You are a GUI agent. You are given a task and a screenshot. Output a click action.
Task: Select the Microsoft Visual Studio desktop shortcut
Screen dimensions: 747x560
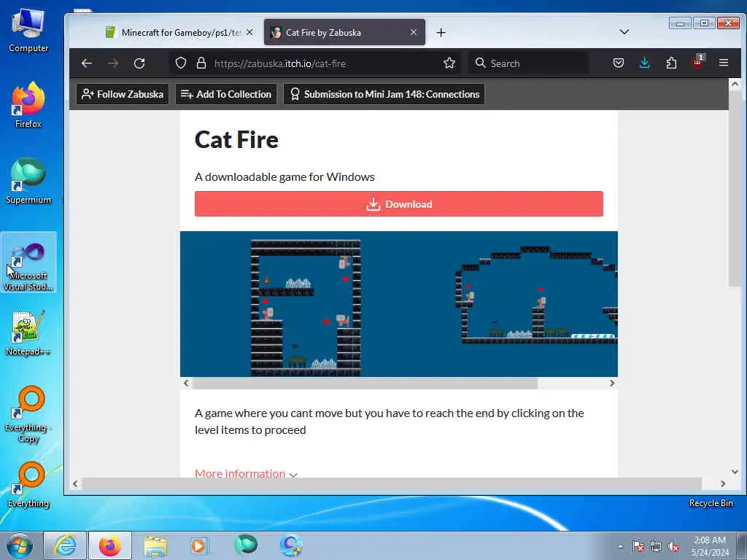point(28,262)
